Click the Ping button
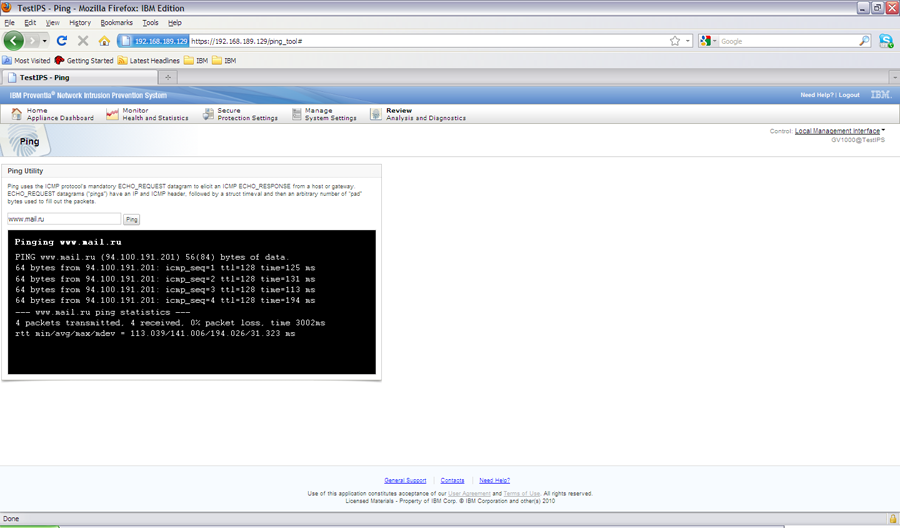This screenshot has height=528, width=900. [x=131, y=219]
